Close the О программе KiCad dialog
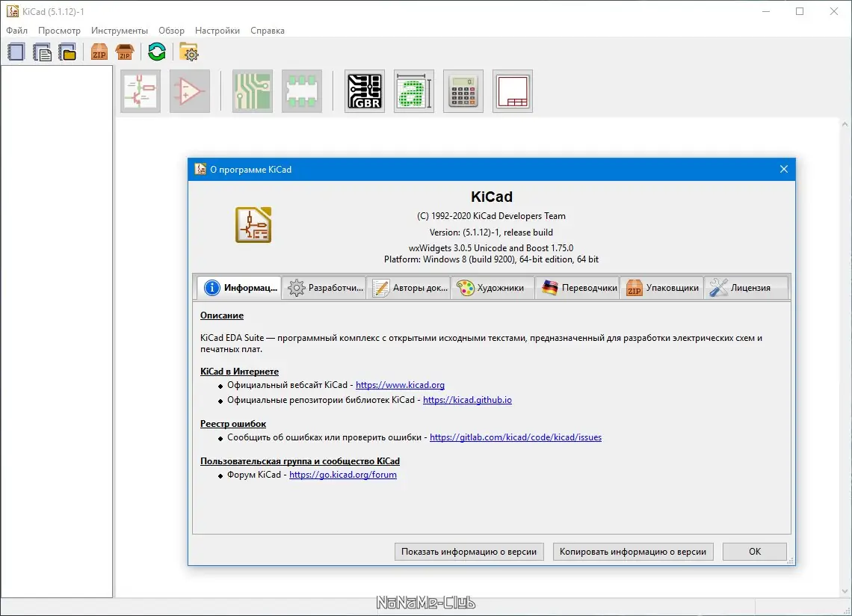 [x=783, y=169]
